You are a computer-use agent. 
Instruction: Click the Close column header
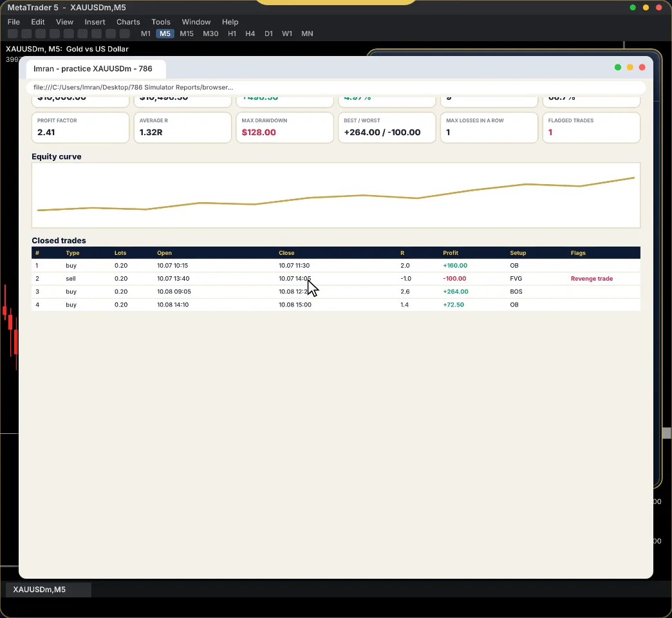click(x=286, y=253)
